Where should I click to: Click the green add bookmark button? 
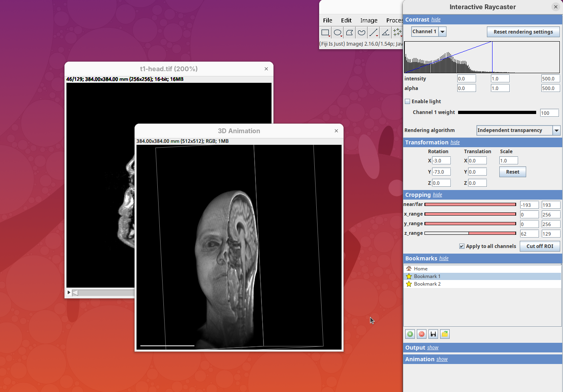(x=410, y=334)
